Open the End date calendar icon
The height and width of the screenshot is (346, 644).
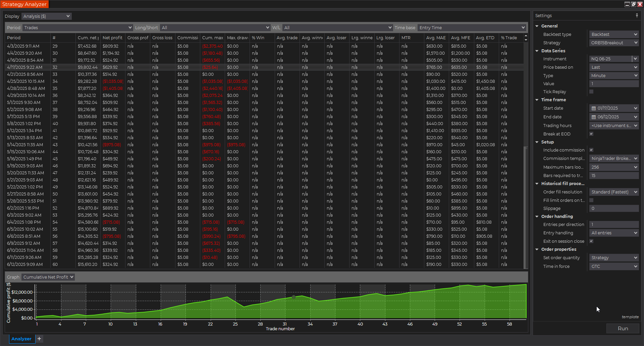(594, 117)
